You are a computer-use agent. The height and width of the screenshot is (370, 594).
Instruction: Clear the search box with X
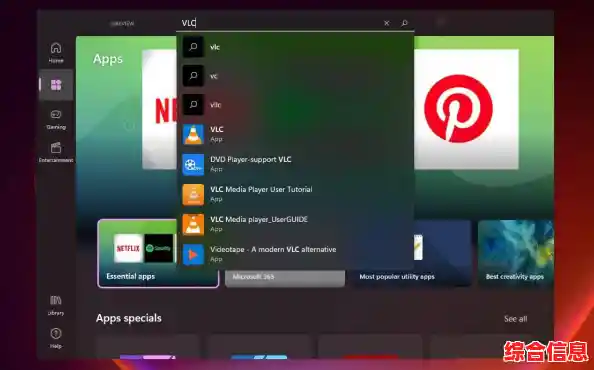(x=386, y=23)
